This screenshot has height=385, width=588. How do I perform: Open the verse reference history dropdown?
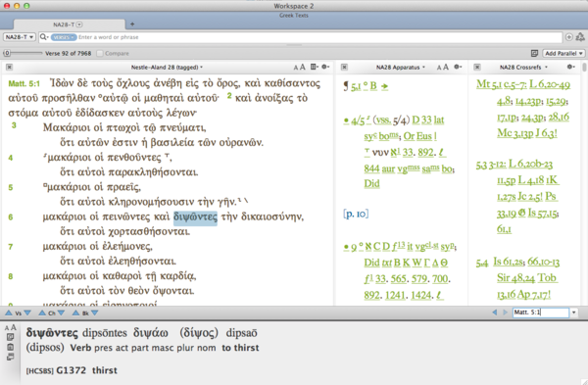(573, 313)
